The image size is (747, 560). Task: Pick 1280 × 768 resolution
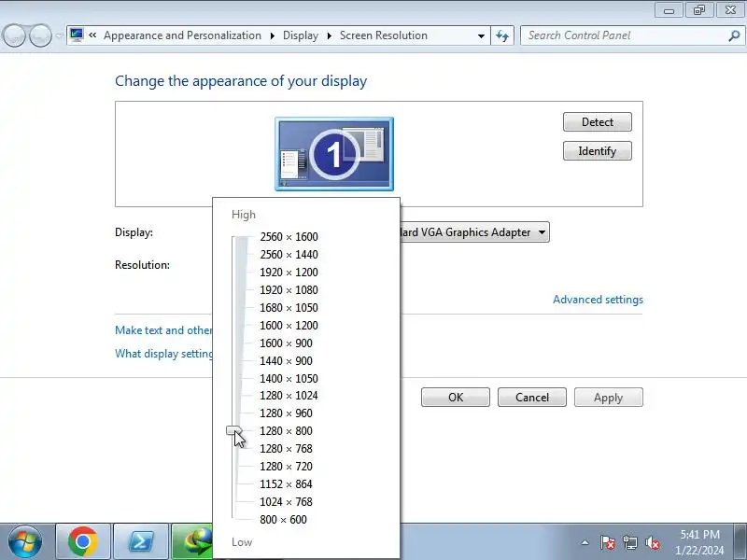tap(286, 449)
